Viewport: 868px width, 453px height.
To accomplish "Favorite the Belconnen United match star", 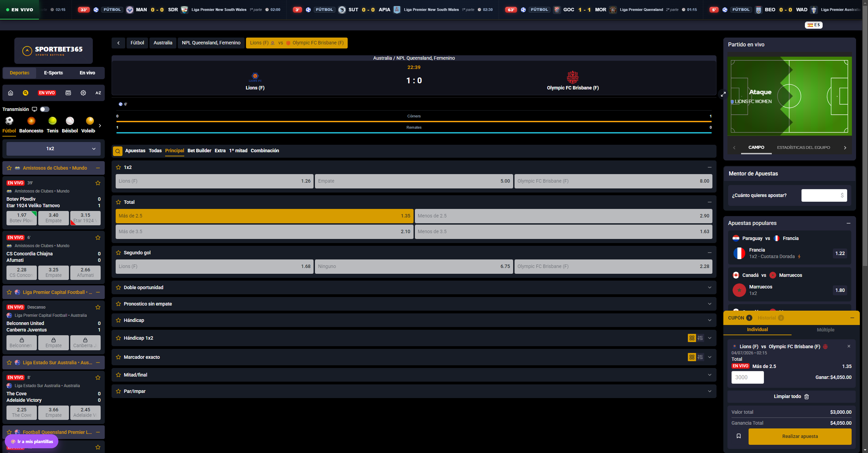I will [x=98, y=307].
